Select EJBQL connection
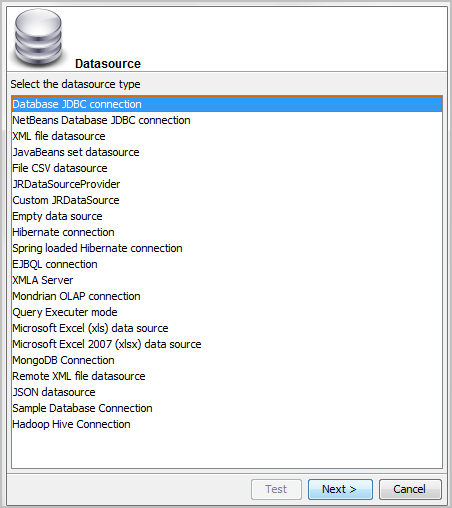Image resolution: width=452 pixels, height=508 pixels. pyautogui.click(x=227, y=264)
